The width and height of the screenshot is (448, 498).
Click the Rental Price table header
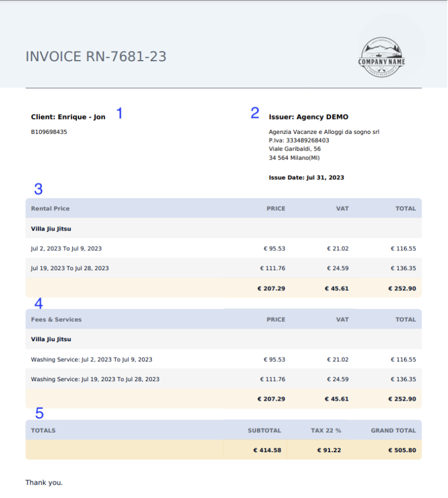coord(50,208)
